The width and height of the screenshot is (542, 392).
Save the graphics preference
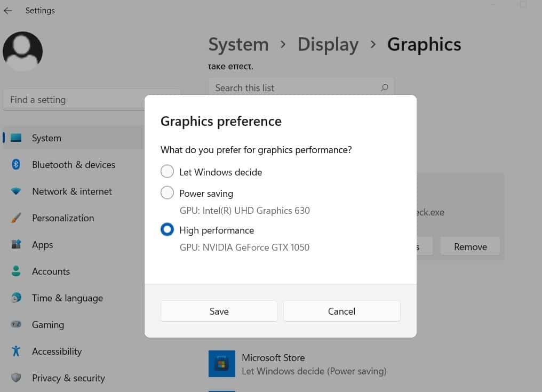pos(219,311)
